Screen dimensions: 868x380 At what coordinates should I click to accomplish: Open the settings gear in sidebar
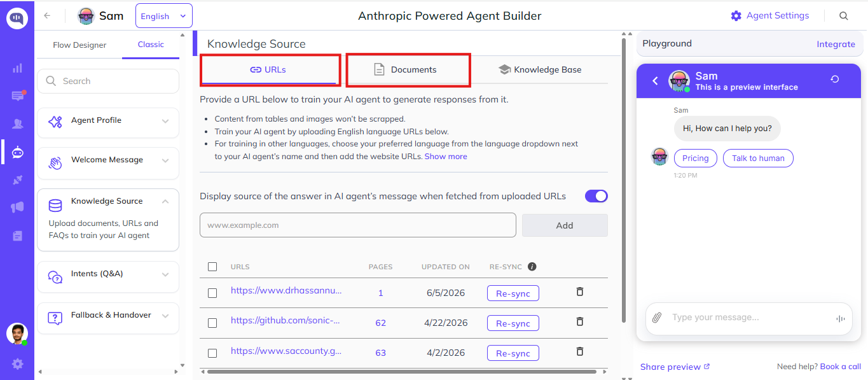pyautogui.click(x=17, y=364)
